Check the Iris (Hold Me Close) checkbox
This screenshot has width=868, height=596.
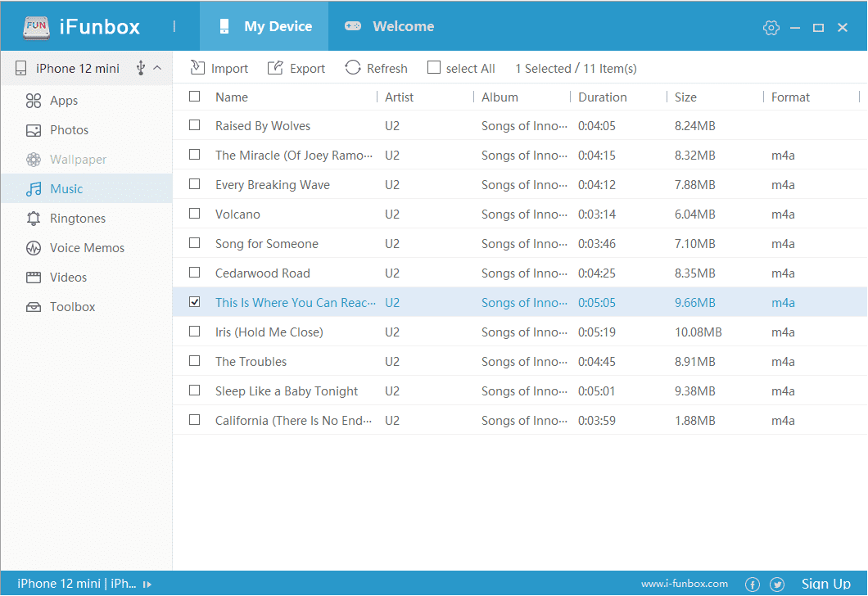tap(194, 332)
